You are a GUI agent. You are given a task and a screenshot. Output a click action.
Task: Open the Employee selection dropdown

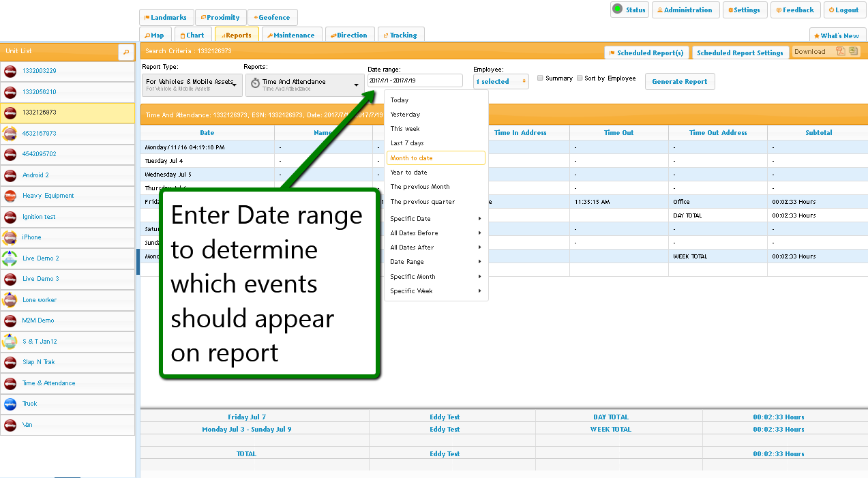click(501, 82)
